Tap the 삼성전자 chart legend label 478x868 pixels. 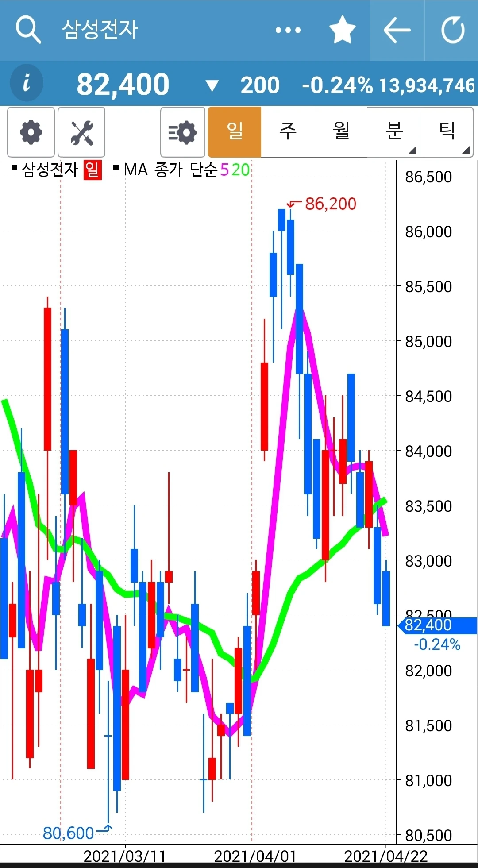tap(50, 170)
